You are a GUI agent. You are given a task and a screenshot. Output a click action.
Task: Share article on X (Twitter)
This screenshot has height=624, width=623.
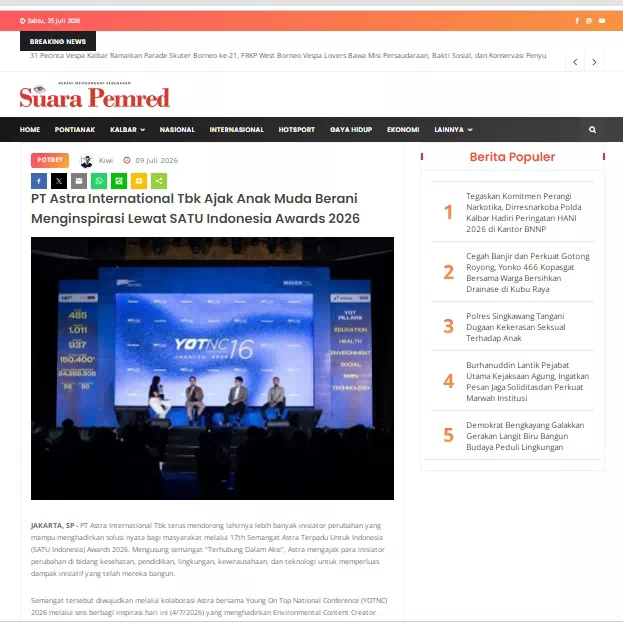[59, 181]
